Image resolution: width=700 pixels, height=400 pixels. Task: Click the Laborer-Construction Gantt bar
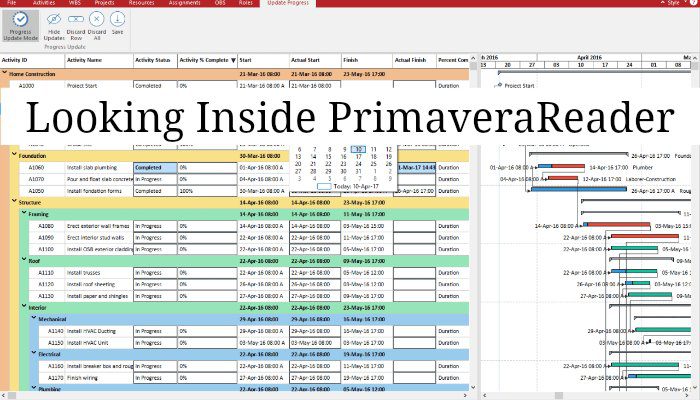pyautogui.click(x=563, y=178)
